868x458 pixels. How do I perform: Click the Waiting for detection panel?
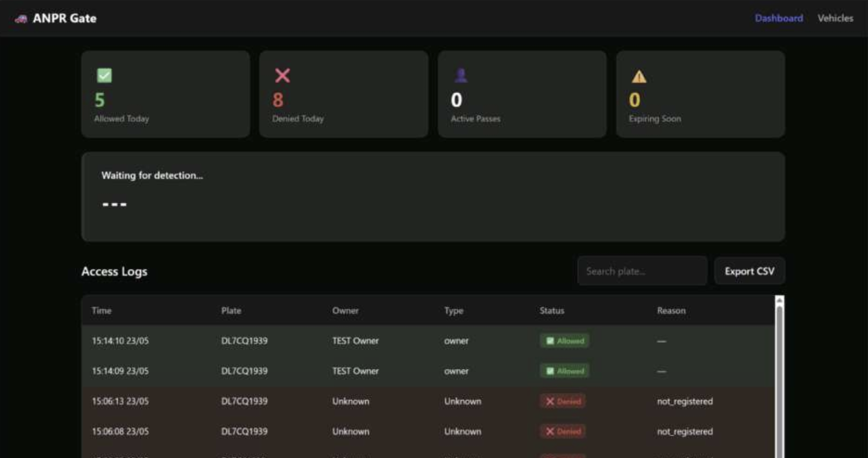tap(433, 197)
